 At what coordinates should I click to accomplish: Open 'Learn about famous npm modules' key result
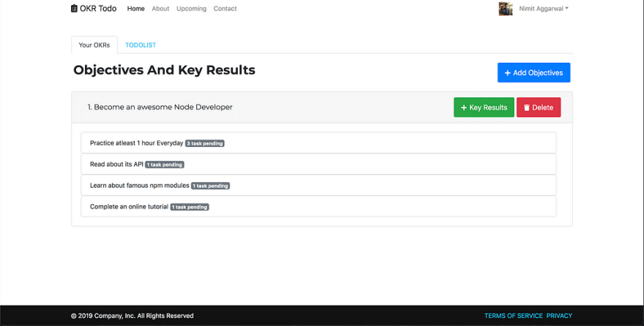[318, 186]
